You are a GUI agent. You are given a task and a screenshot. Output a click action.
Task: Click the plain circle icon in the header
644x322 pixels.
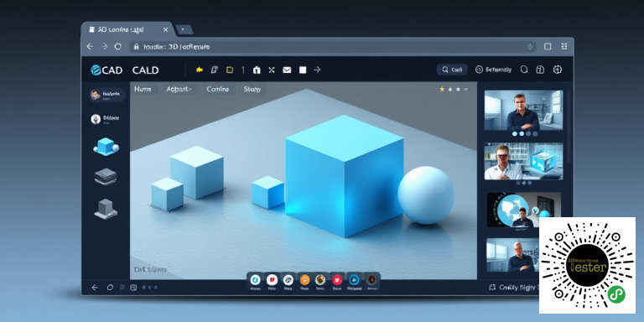[524, 70]
